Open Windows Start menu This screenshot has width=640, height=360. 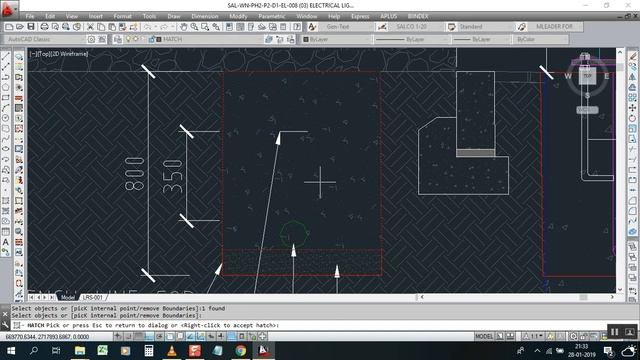[11, 351]
